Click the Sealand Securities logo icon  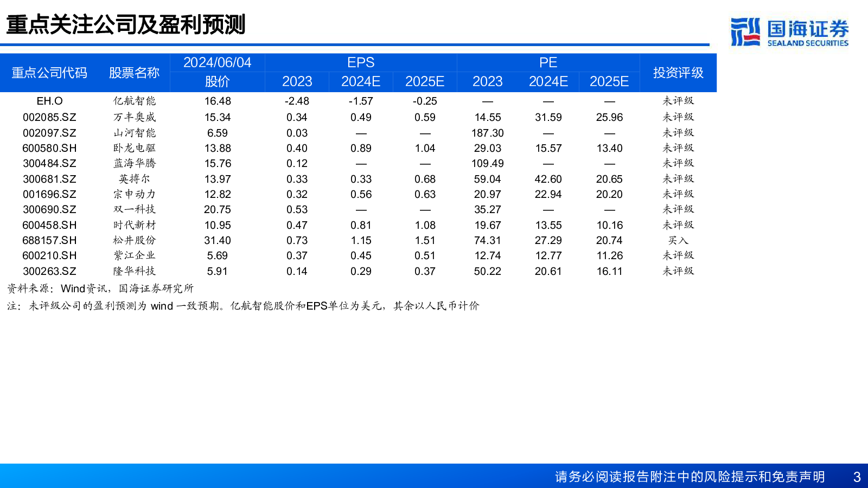[x=745, y=32]
